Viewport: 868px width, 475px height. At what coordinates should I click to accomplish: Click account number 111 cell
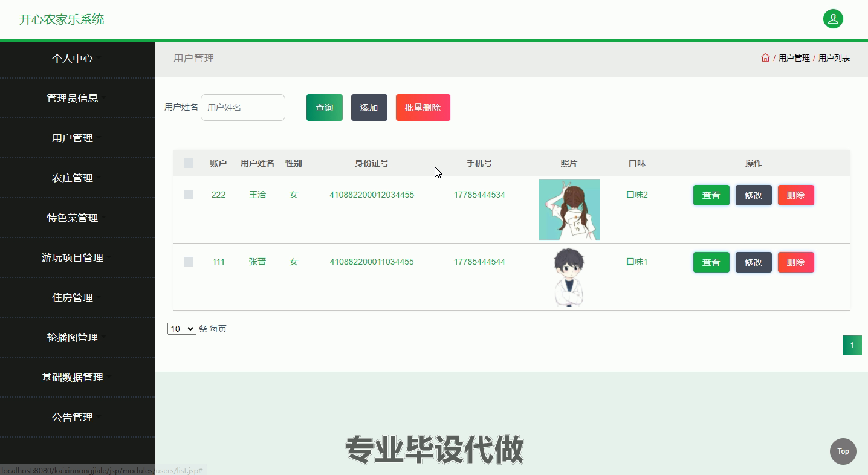coord(218,262)
